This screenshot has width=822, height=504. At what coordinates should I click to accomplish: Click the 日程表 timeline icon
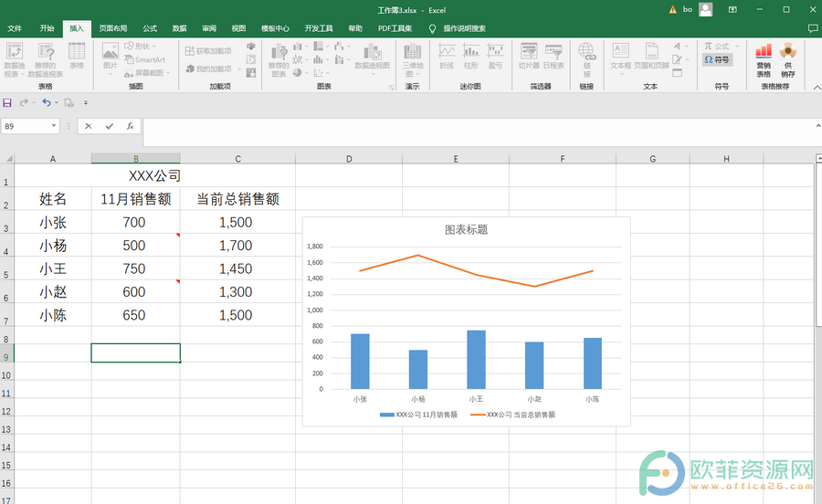coord(553,57)
